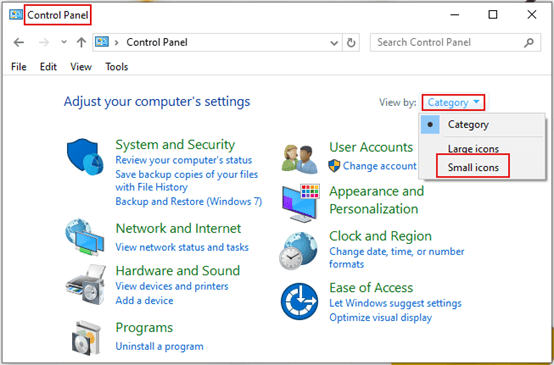This screenshot has height=365, width=554.
Task: Click the Appearance and Personalization monitor icon
Action: (x=301, y=203)
